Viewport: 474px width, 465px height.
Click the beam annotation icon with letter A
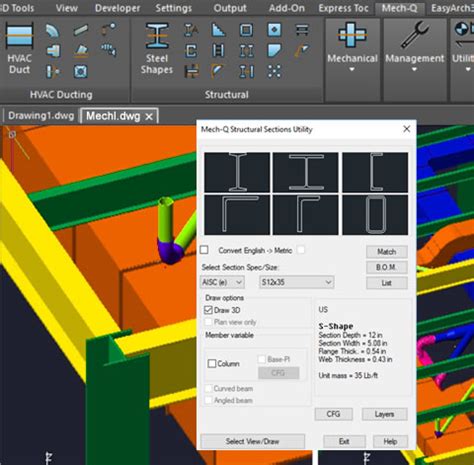[x=191, y=30]
